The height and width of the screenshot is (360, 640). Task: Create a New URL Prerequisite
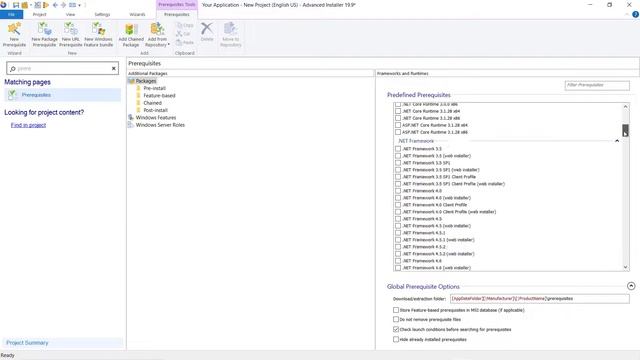(71, 35)
